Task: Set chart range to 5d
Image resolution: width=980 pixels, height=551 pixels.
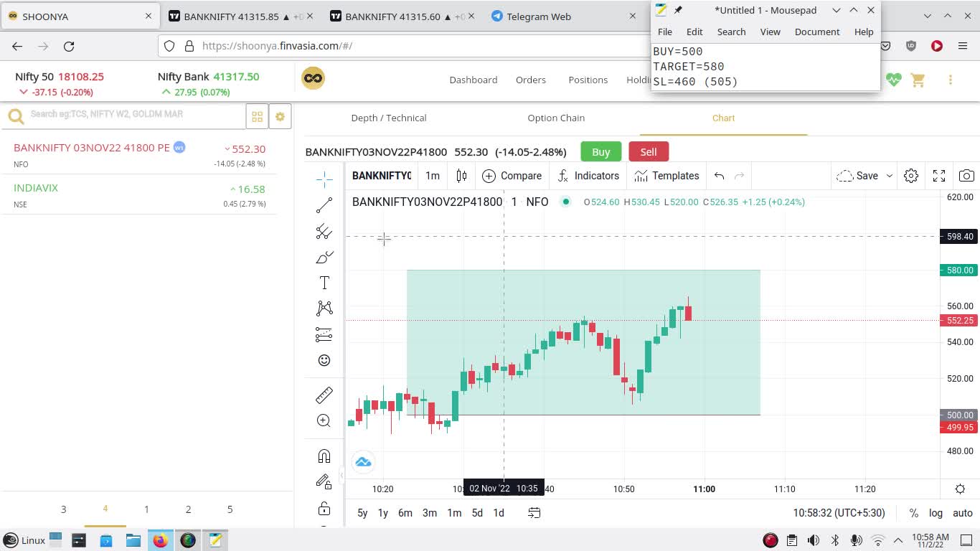Action: coord(477,513)
